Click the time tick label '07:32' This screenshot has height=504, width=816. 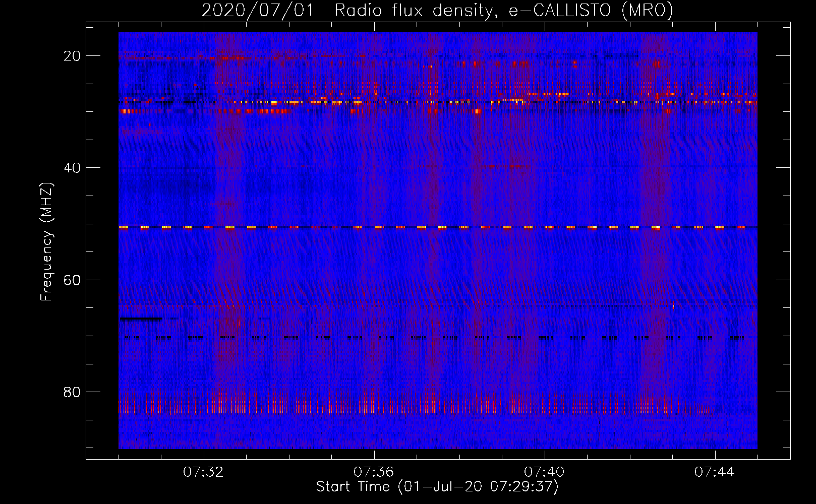203,472
